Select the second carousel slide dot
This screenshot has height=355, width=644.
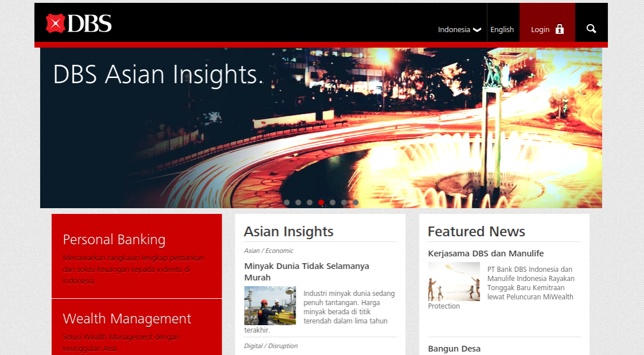pos(298,202)
